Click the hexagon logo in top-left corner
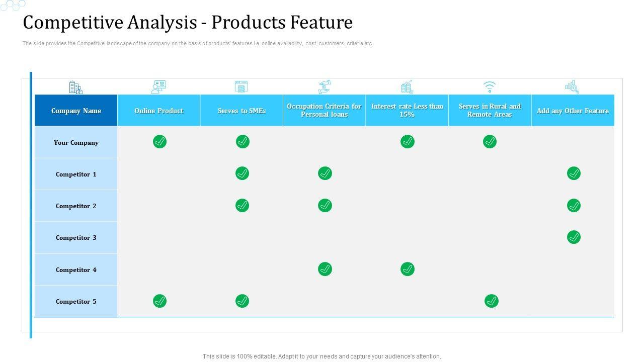644x362 pixels. coord(13,5)
